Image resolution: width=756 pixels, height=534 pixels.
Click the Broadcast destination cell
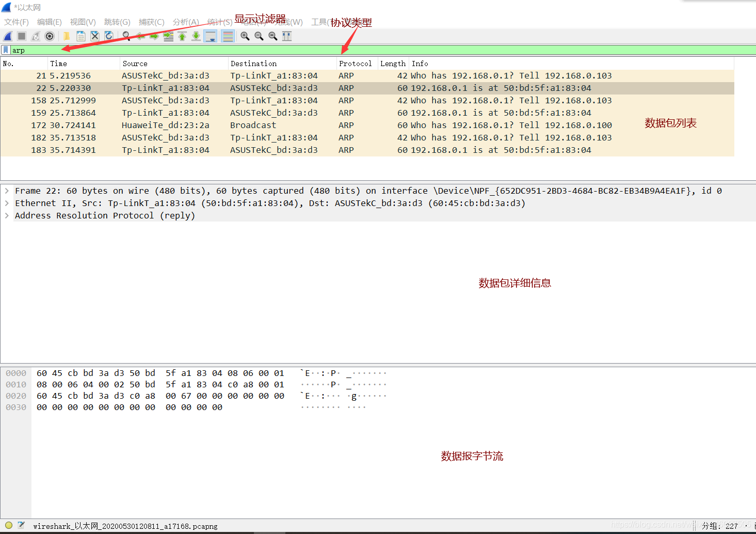[x=253, y=125]
